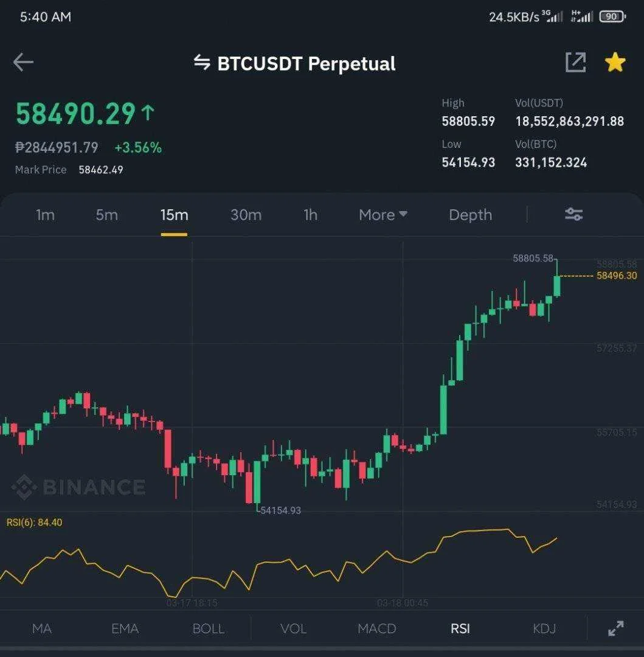The height and width of the screenshot is (657, 644).
Task: Expand chart to fullscreen
Action: pyautogui.click(x=616, y=628)
